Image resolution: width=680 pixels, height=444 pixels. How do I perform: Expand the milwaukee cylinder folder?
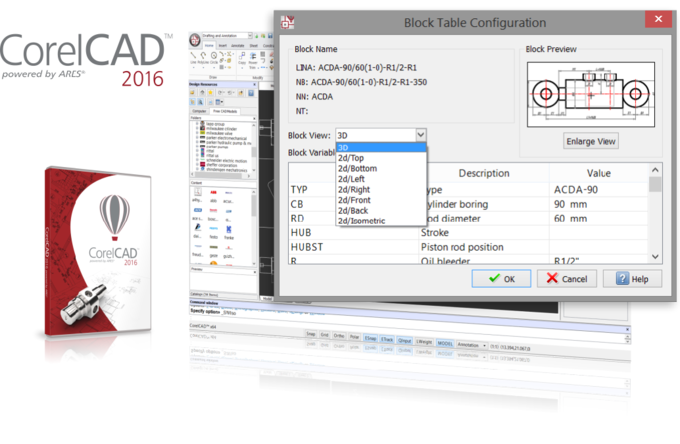point(197,128)
